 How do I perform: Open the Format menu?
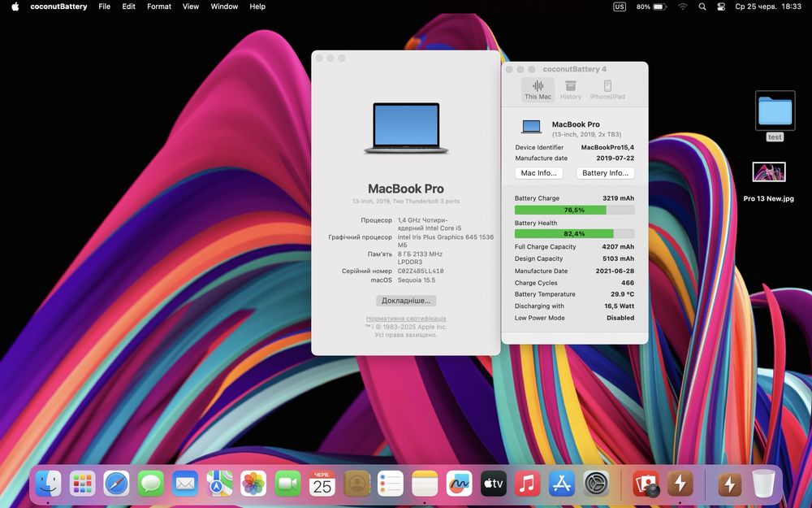tap(159, 7)
